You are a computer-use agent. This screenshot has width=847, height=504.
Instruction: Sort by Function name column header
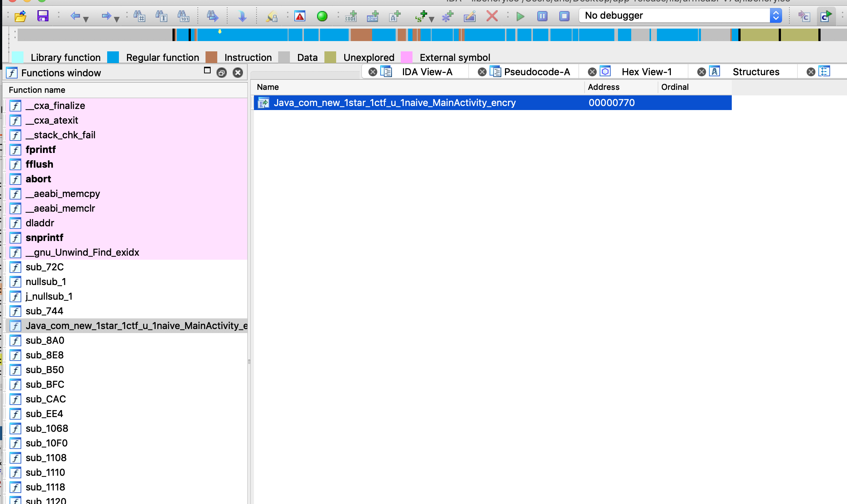[126, 90]
